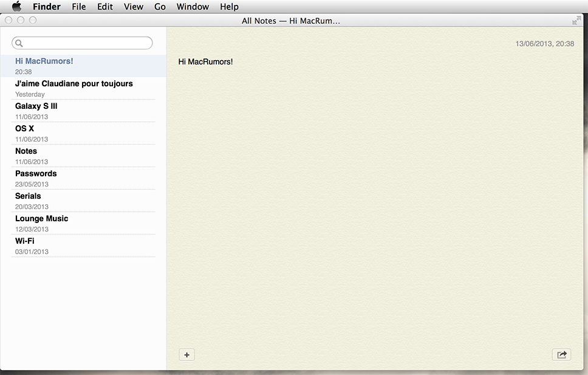Screen dimensions: 588x375
Task: Minimize the Notes window
Action: [x=21, y=20]
